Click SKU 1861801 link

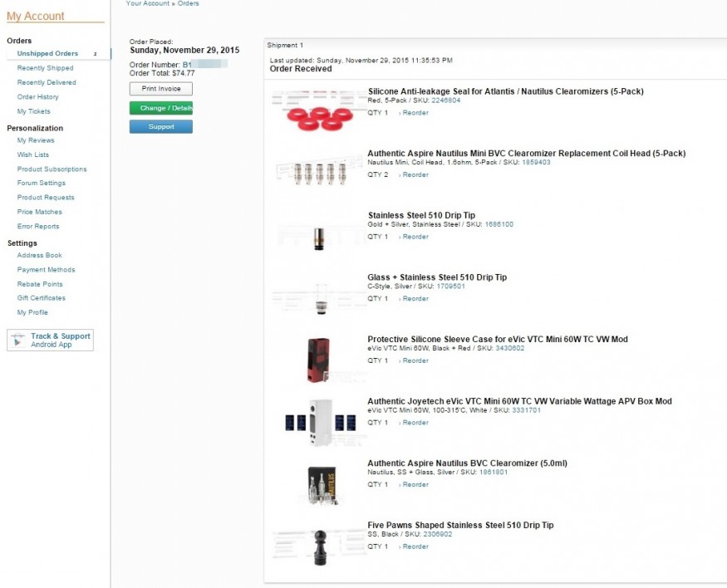click(494, 473)
